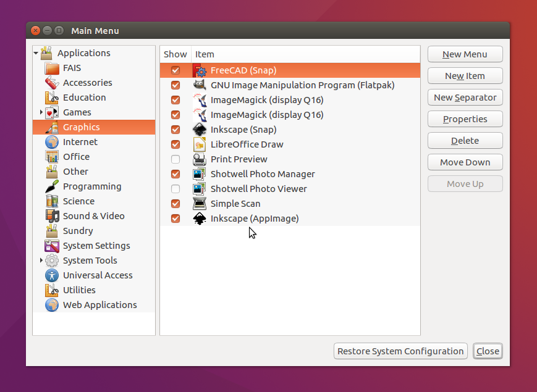Select the Office menu category

[x=94, y=157]
